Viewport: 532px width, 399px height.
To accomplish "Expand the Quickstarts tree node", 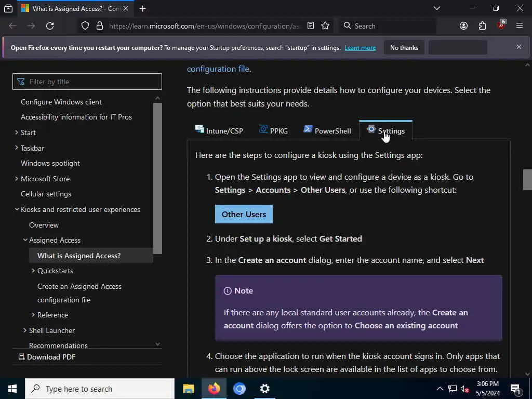I will coord(33,270).
